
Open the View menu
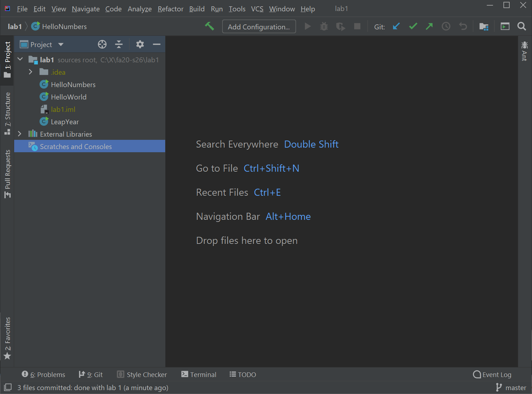click(59, 9)
